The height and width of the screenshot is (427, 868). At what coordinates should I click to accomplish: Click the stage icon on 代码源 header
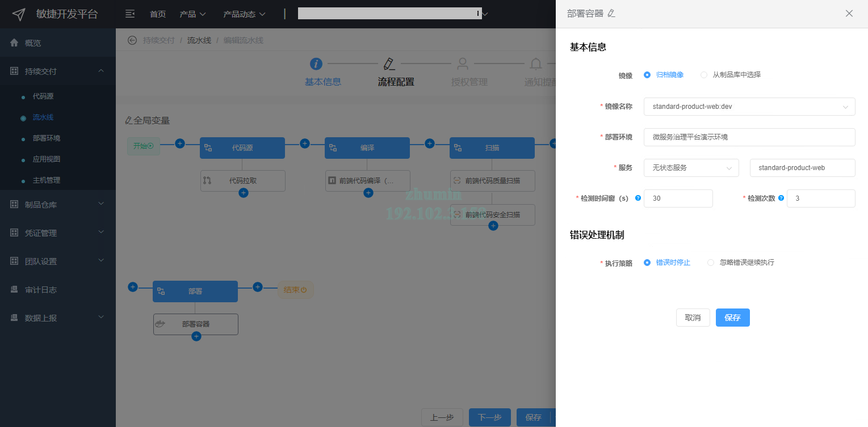(208, 147)
